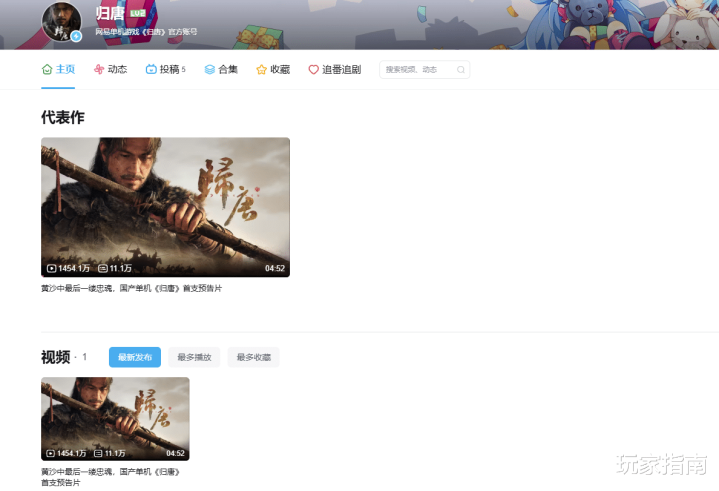Click the 归唐 username

click(x=110, y=13)
